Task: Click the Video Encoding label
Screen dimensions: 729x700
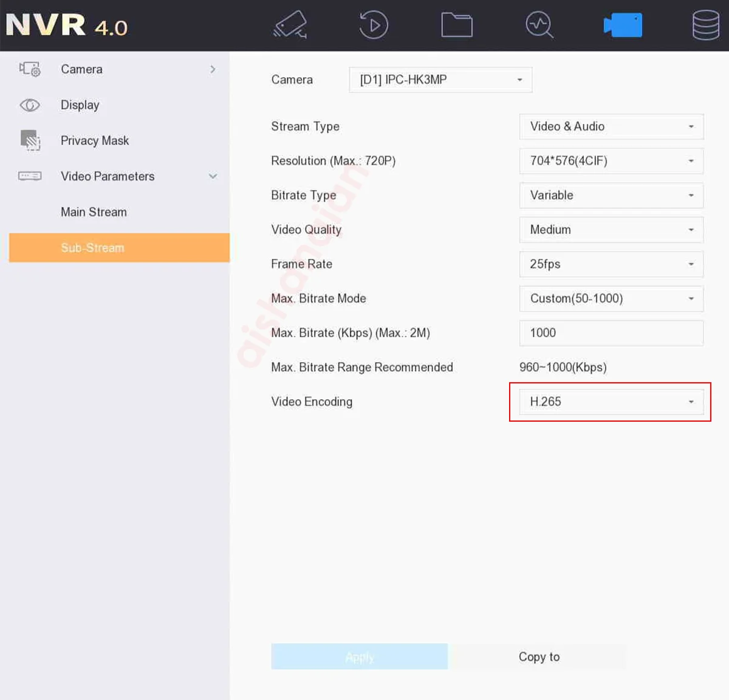Action: 312,402
